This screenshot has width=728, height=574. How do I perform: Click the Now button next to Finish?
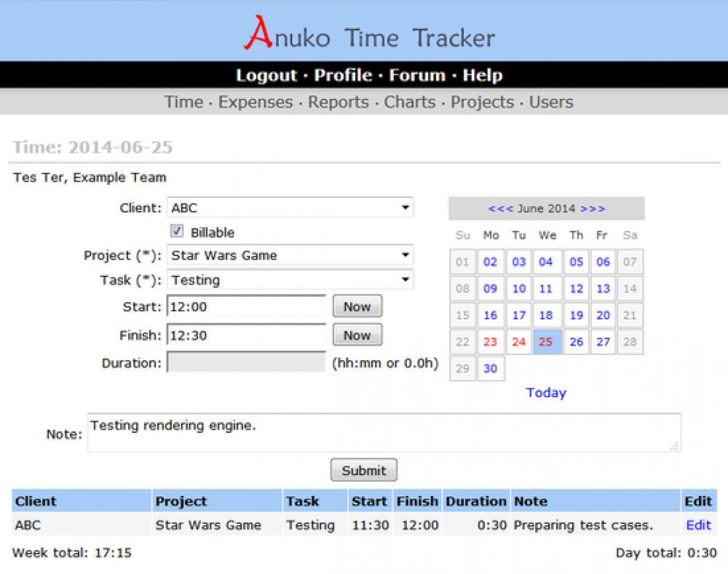click(356, 334)
